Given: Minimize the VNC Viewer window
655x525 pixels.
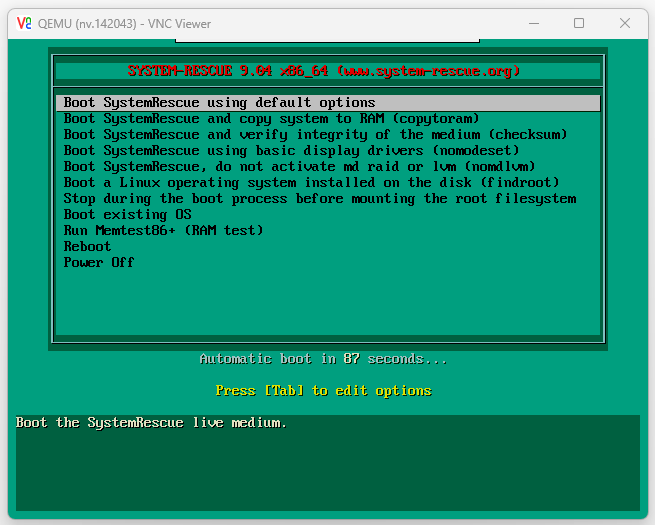Looking at the screenshot, I should click(532, 22).
